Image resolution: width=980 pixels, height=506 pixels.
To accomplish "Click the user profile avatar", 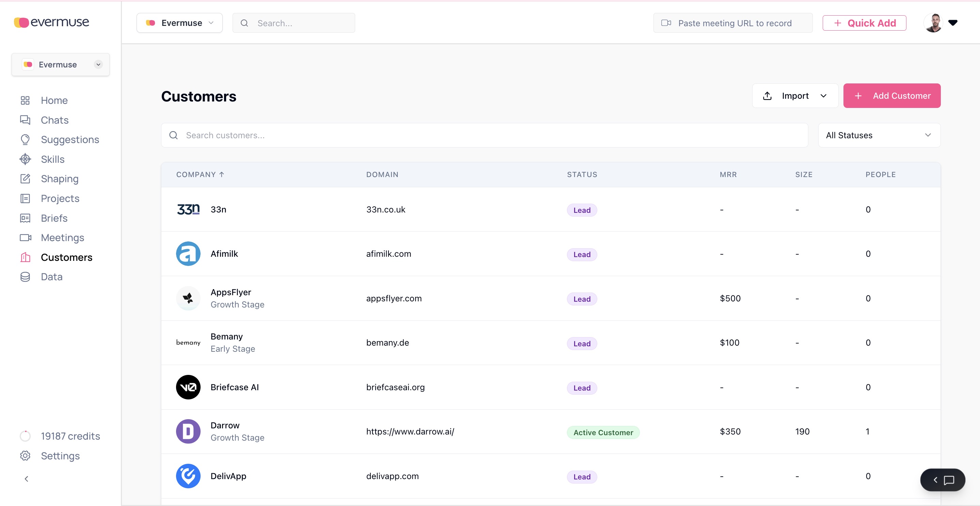I will coord(934,23).
